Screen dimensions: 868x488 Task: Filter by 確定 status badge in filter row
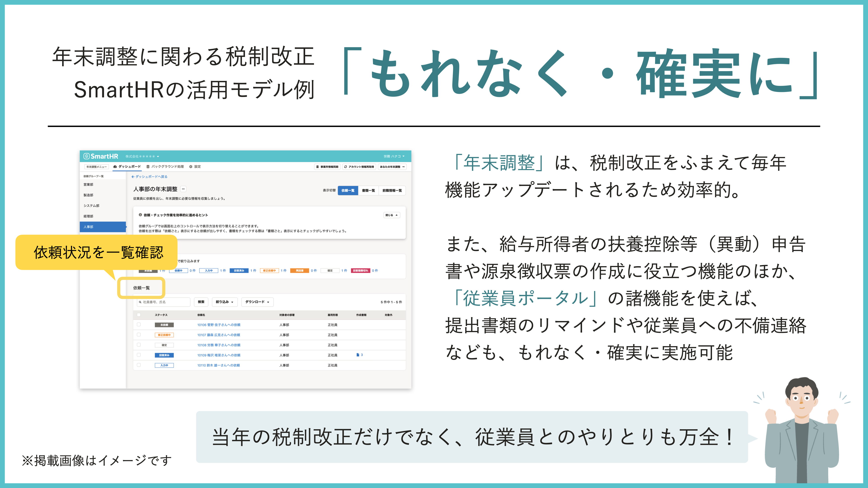[330, 271]
